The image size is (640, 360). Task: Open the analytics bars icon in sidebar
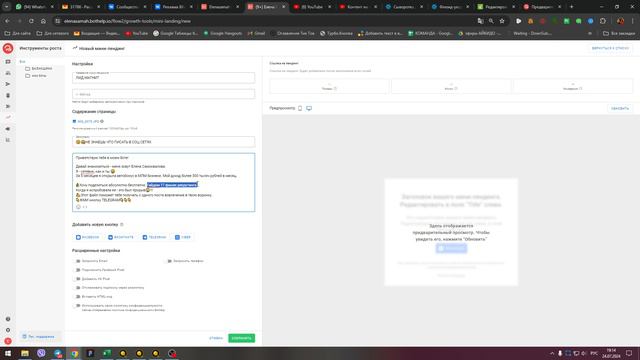[8, 140]
